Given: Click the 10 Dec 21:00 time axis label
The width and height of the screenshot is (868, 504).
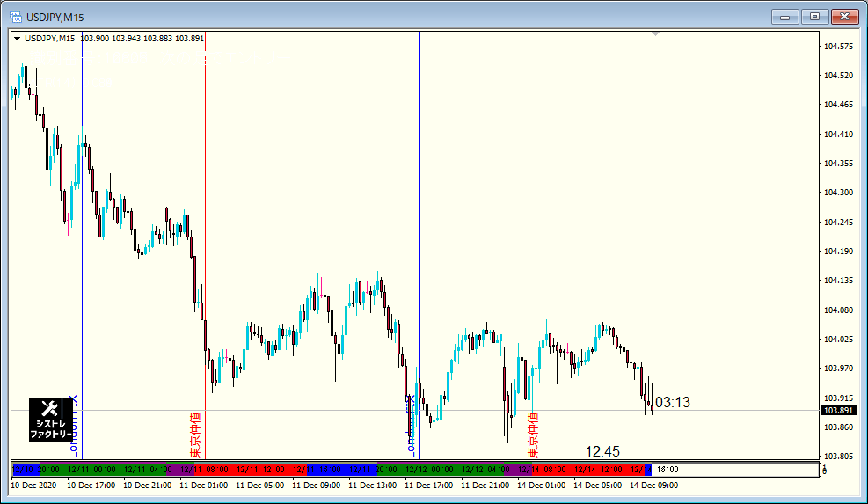Looking at the screenshot, I should pyautogui.click(x=147, y=486).
